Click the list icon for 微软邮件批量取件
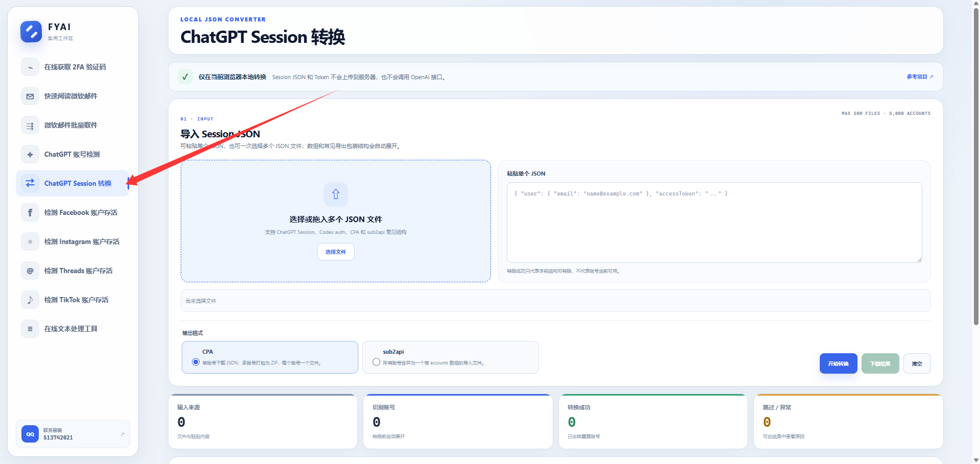Viewport: 980px width, 464px height. (x=30, y=125)
